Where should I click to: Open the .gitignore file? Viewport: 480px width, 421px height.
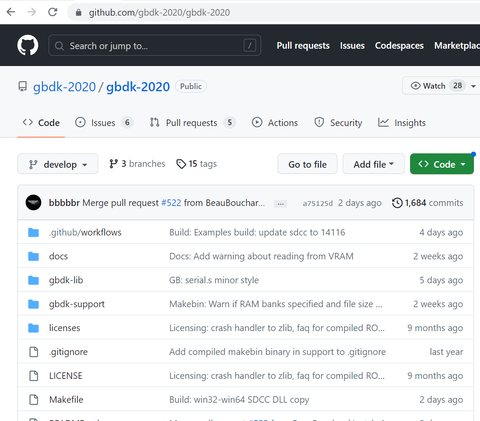pos(68,352)
